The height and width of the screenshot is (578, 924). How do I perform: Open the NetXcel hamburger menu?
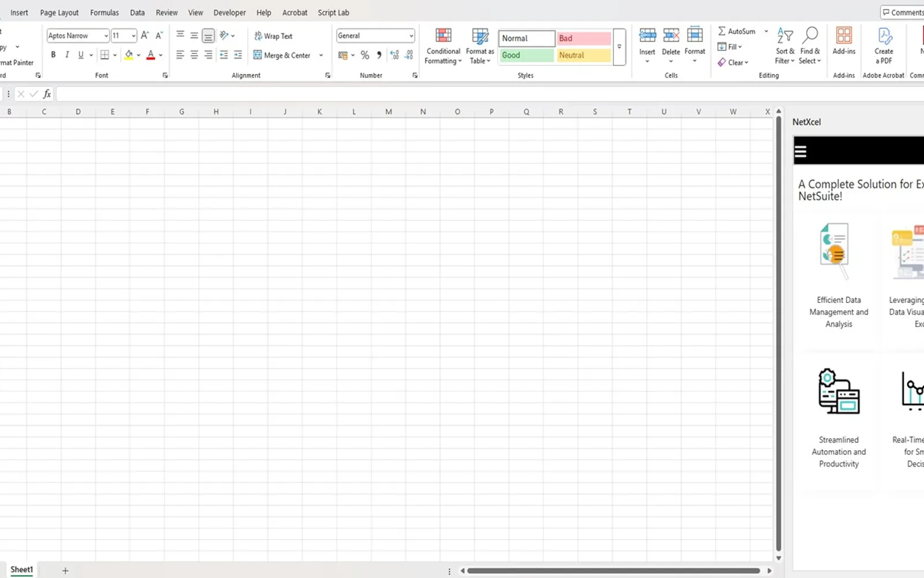[800, 151]
